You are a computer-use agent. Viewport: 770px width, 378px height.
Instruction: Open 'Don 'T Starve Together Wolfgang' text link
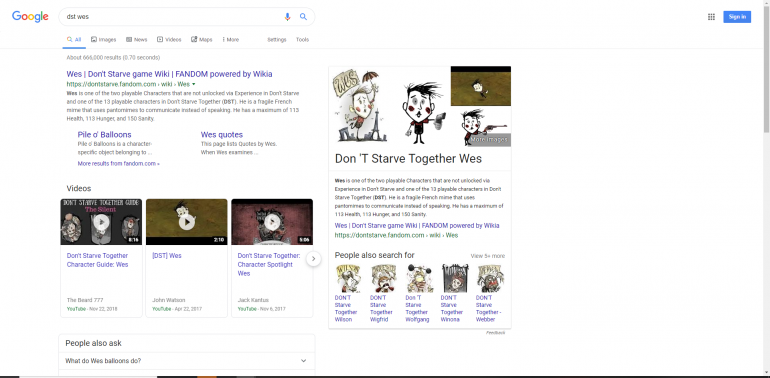coord(417,308)
